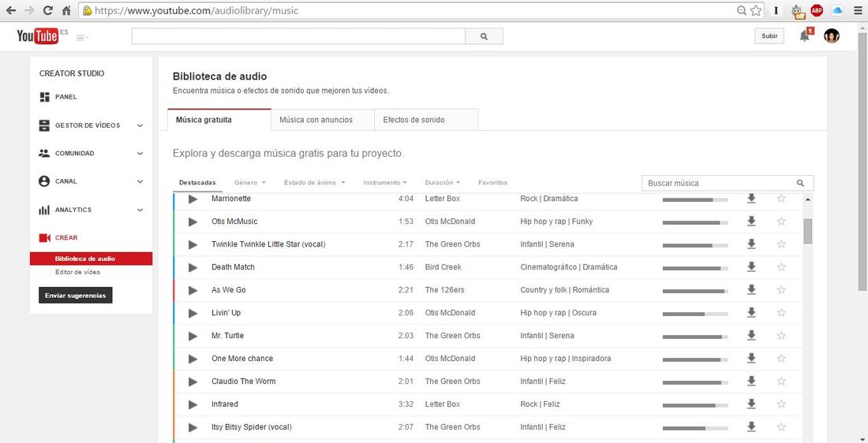Screen dimensions: 868x443
Task: Click the popularity bar of Marrionette
Action: point(695,199)
